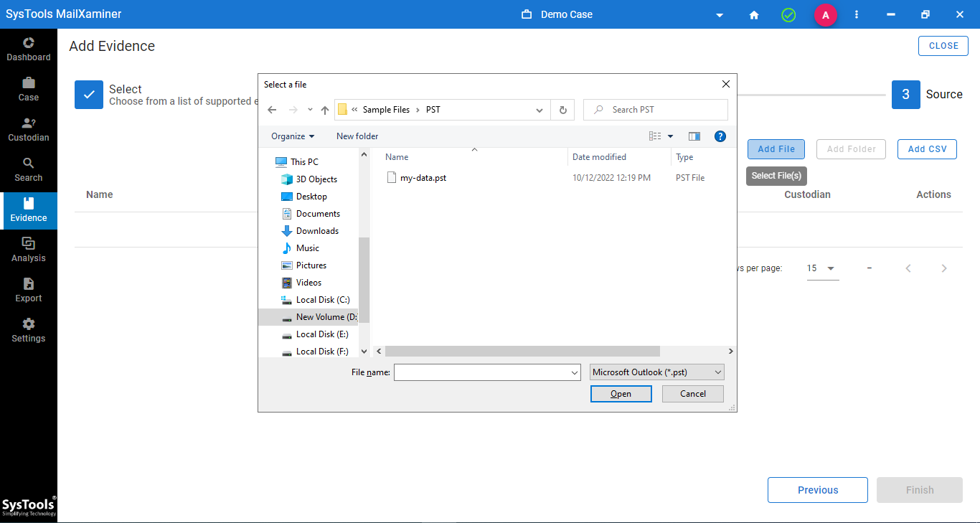Click the Back arrow in file dialog
The image size is (980, 523).
[x=272, y=110]
